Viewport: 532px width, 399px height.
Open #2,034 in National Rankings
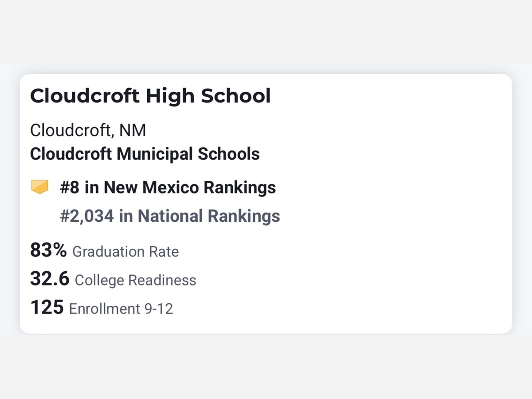170,216
